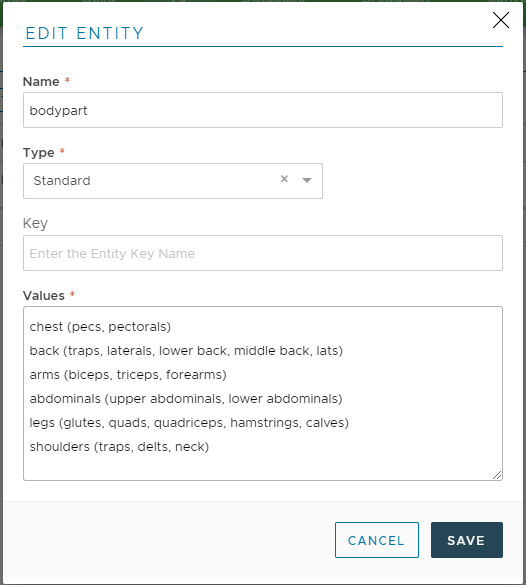Place cursor on the legs values line
Viewport: 526px width, 585px height.
click(189, 423)
